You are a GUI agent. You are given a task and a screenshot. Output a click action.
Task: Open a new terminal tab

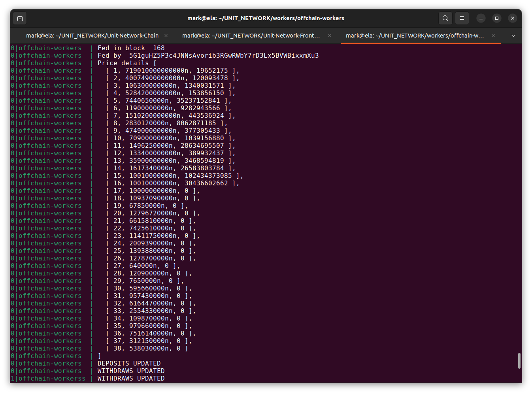pos(20,18)
